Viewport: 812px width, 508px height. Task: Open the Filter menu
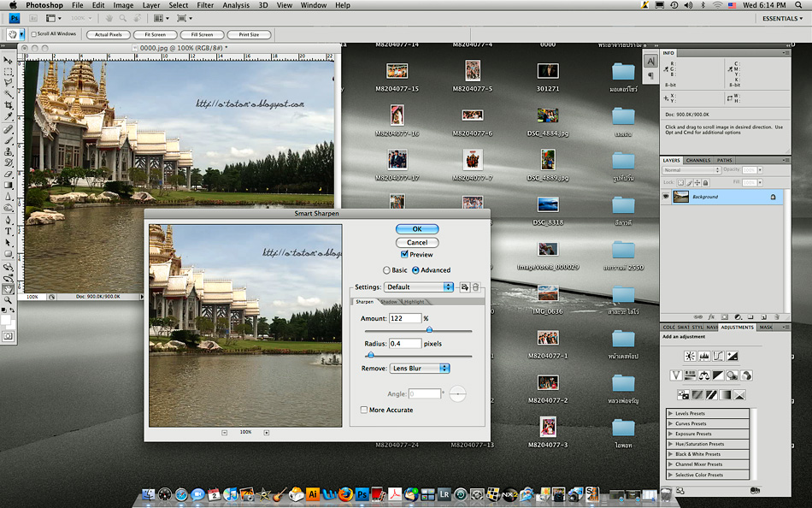[x=205, y=5]
